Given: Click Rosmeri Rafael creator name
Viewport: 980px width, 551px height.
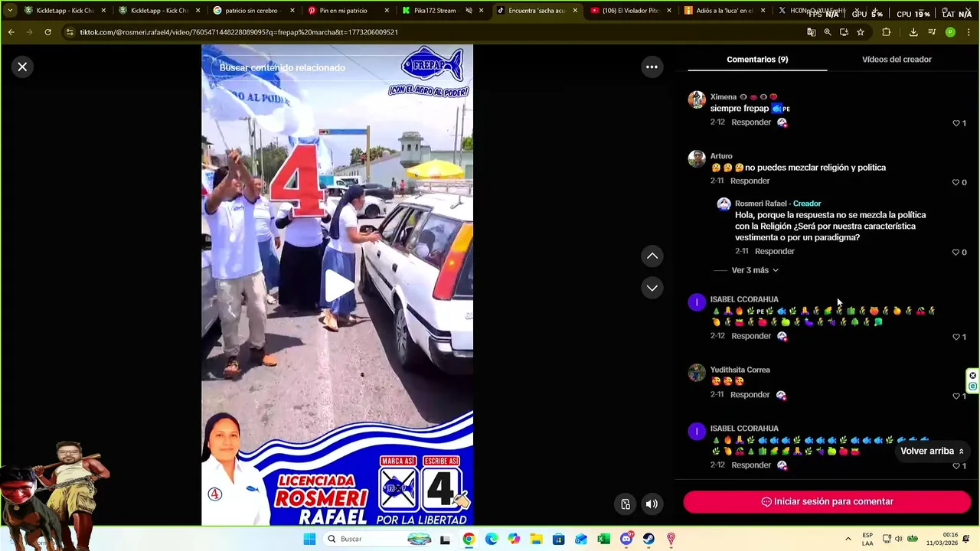Looking at the screenshot, I should (761, 204).
